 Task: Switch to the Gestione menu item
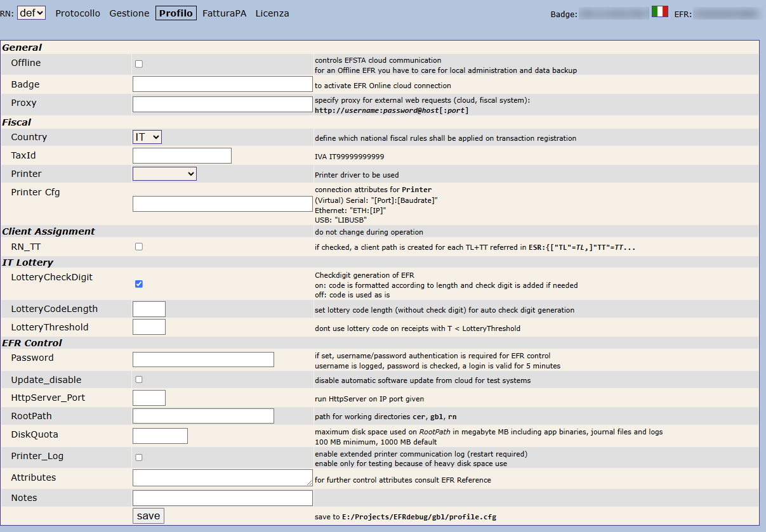coord(129,13)
